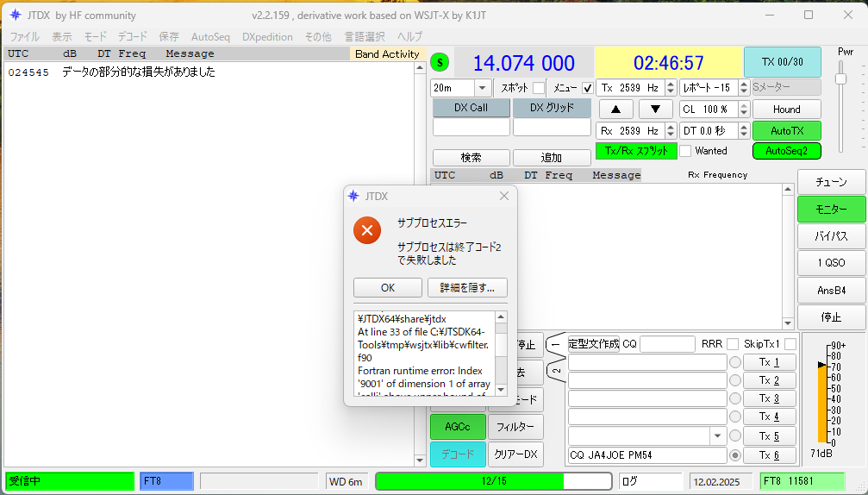The height and width of the screenshot is (495, 868).
Task: Click the TX 00/30 button
Action: point(782,62)
